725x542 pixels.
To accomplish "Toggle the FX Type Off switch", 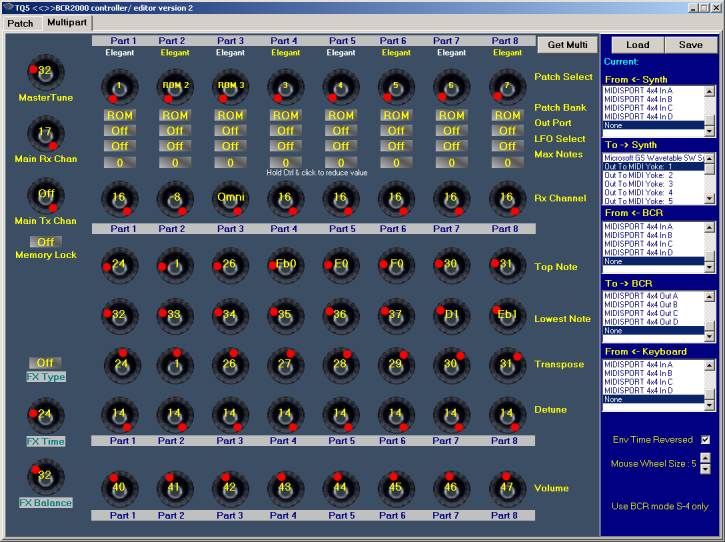I will (x=44, y=362).
